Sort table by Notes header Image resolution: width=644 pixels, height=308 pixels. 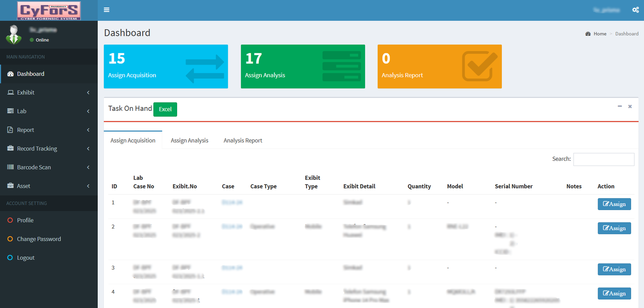pyautogui.click(x=574, y=186)
